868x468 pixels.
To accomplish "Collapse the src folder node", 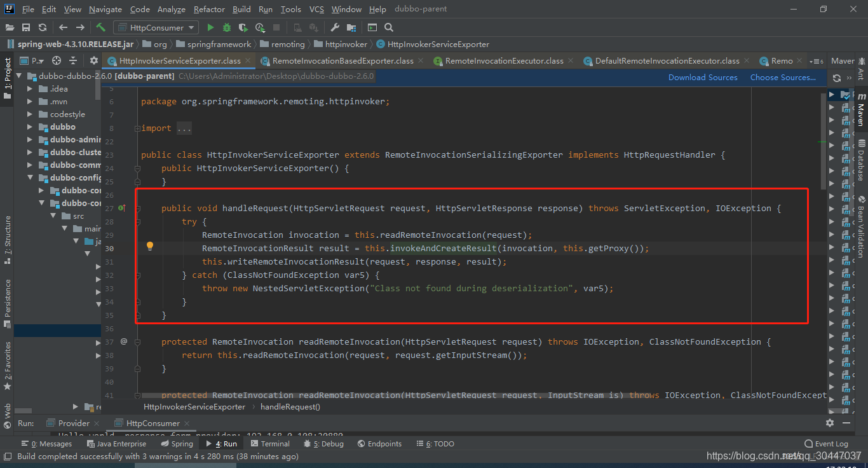I will [53, 216].
